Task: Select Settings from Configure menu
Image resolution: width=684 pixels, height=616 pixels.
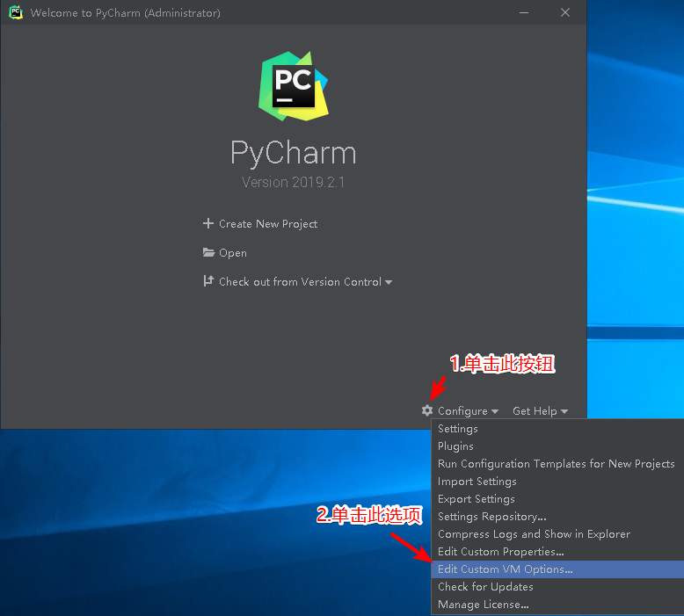Action: point(557,429)
